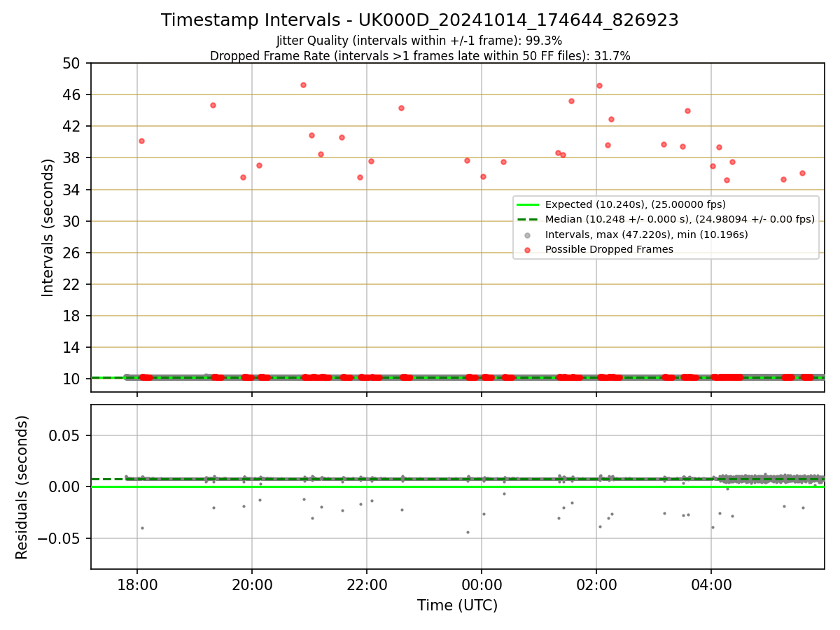
Task: Click the red point near 44.6 seconds after 19:00
Action: [x=213, y=105]
